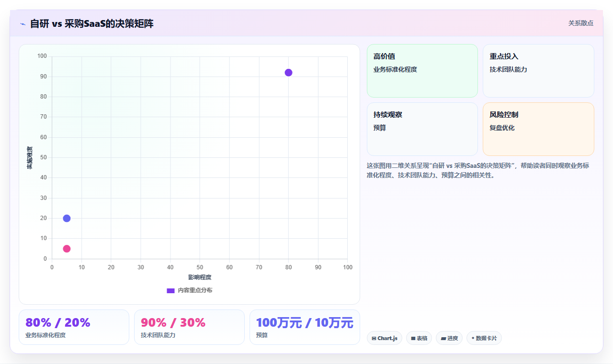Click the description paragraph starting 这张图用二维关系
The height and width of the screenshot is (364, 613).
(478, 170)
